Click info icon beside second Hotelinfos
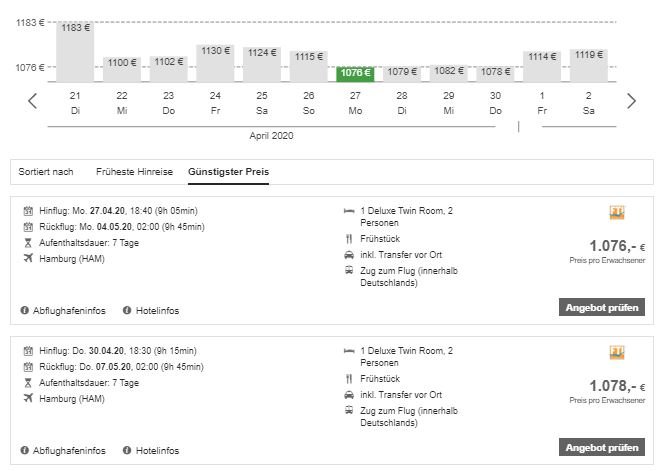The image size is (667, 471). (x=127, y=450)
